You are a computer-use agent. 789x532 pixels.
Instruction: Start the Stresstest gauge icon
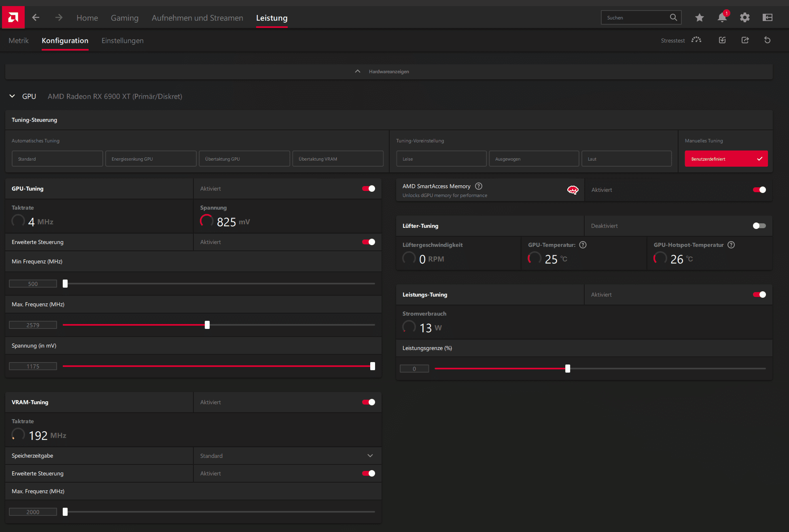[696, 40]
